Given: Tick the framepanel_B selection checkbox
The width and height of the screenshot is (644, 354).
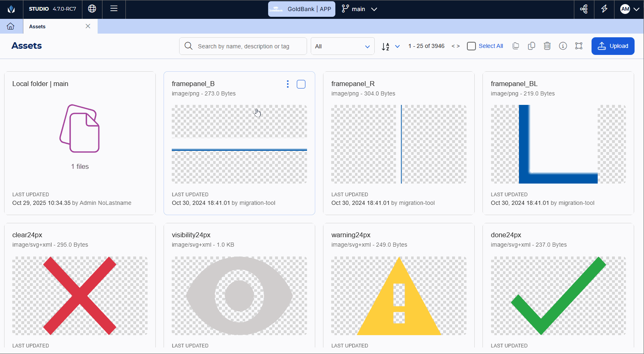Looking at the screenshot, I should (301, 84).
